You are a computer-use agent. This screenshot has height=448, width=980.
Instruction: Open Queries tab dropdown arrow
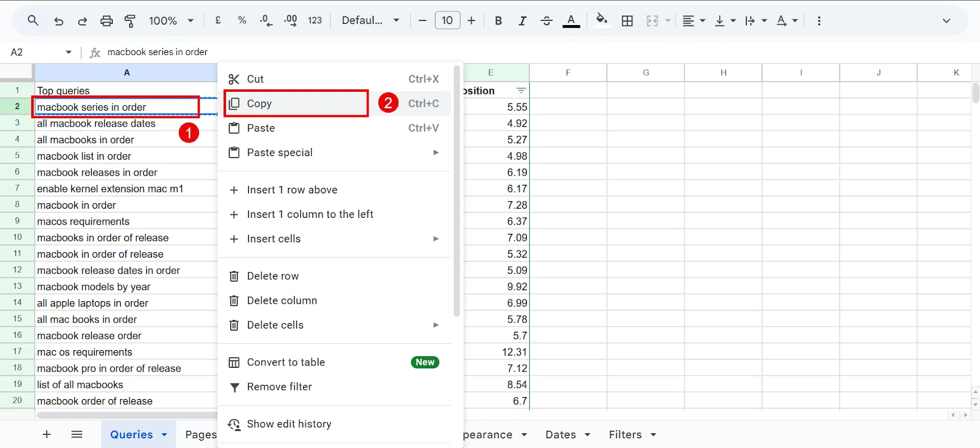(164, 435)
